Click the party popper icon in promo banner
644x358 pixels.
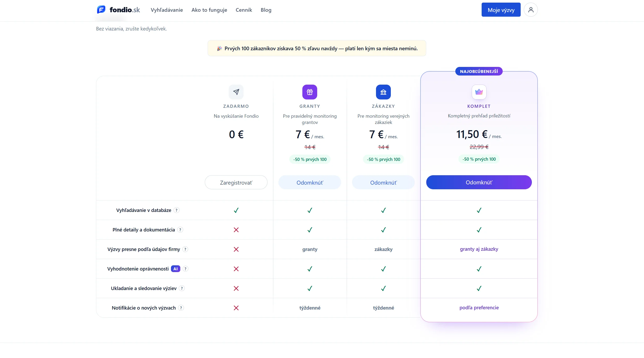click(x=219, y=48)
